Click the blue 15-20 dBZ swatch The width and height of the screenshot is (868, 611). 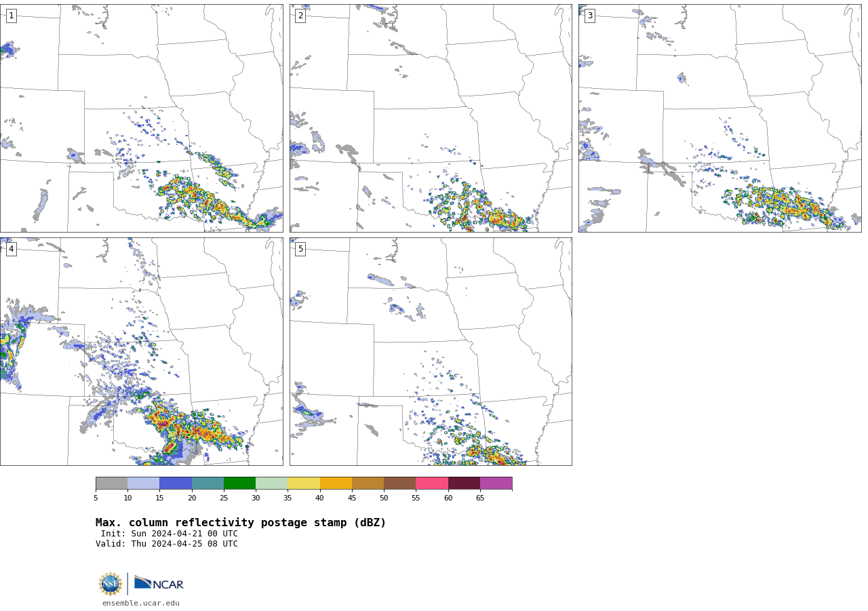(176, 483)
